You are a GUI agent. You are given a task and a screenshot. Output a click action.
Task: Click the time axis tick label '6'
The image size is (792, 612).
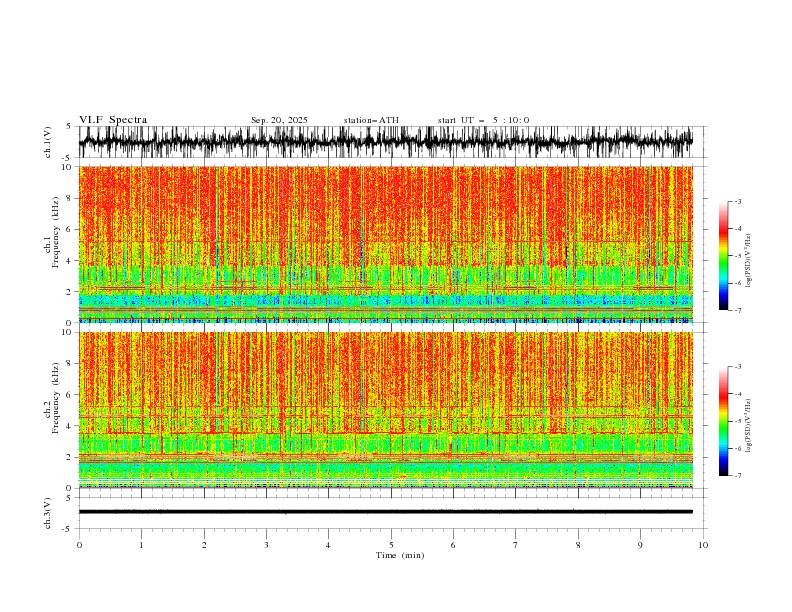[x=453, y=545]
